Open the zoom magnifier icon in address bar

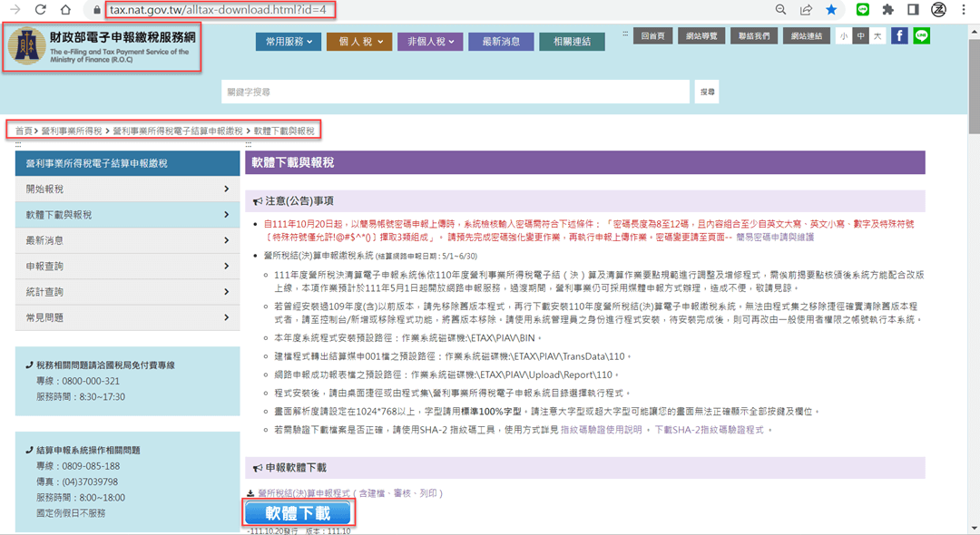780,9
